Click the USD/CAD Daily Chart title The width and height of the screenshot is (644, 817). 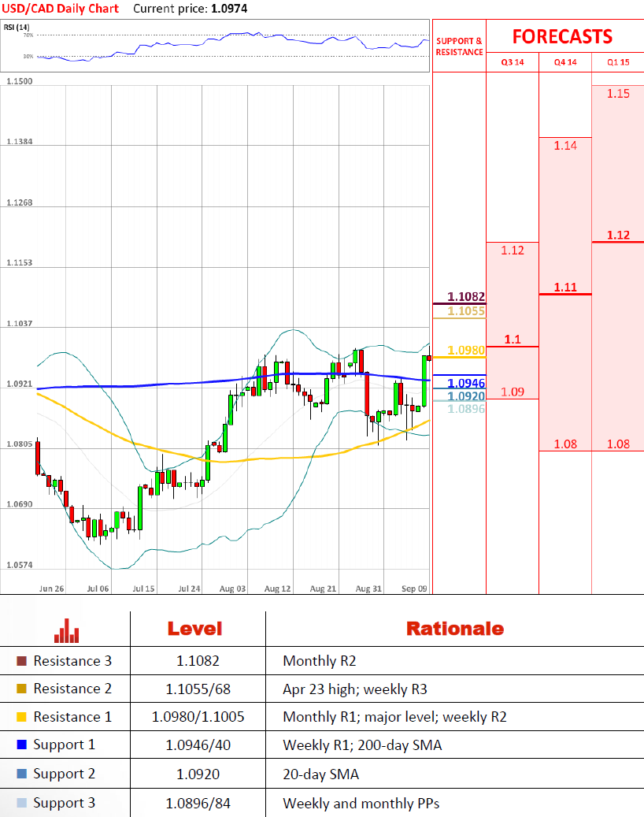(60, 9)
